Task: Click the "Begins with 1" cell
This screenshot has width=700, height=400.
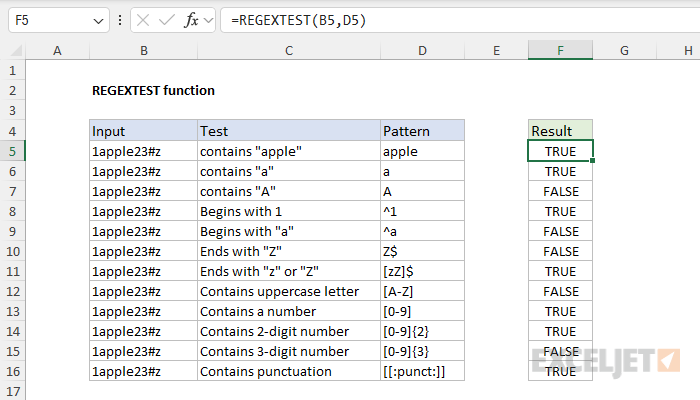Action: coord(289,211)
